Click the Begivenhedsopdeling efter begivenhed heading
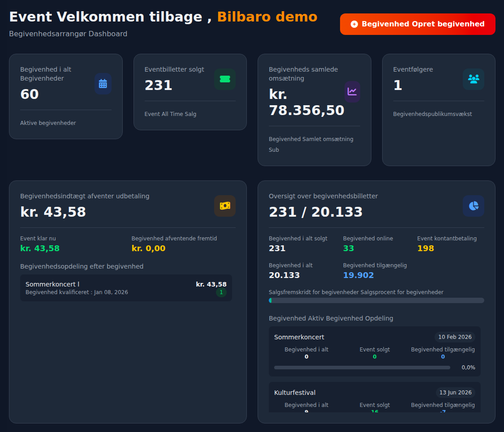 [82, 266]
